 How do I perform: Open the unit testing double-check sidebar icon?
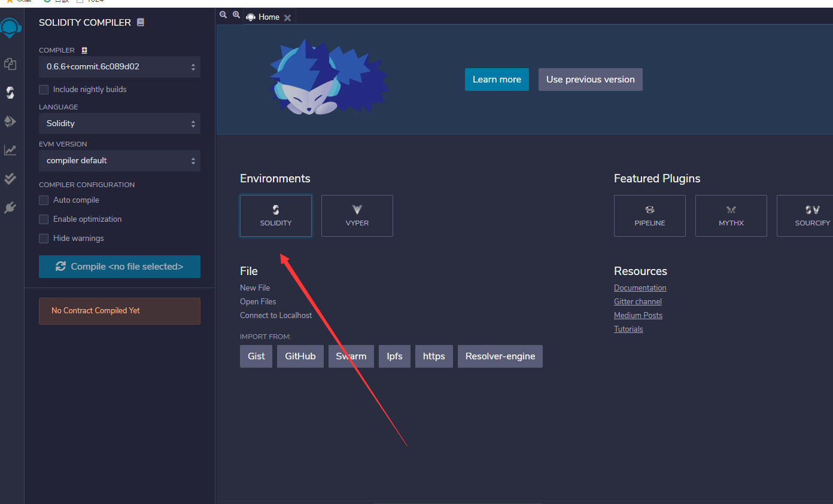point(10,179)
